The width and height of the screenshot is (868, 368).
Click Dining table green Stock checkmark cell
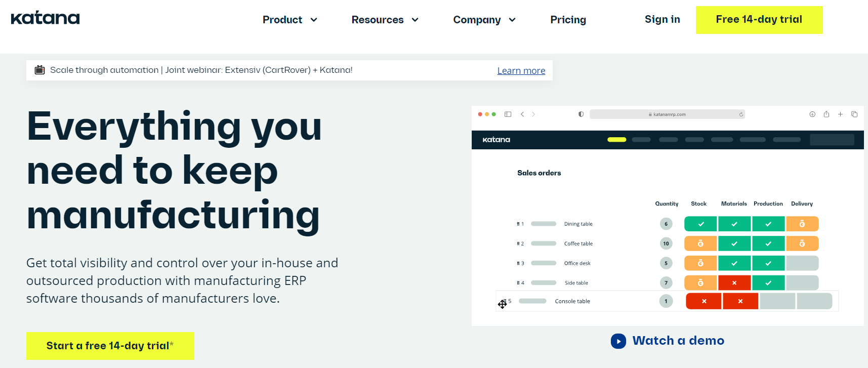tap(700, 224)
